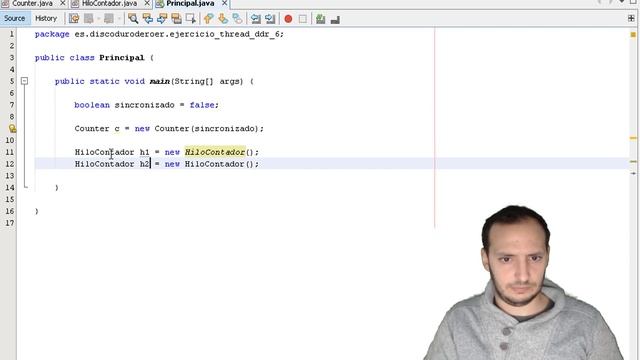Click 'Counter(sincronizado)' on line 9
Image resolution: width=640 pixels, height=360 pixels.
click(207, 129)
